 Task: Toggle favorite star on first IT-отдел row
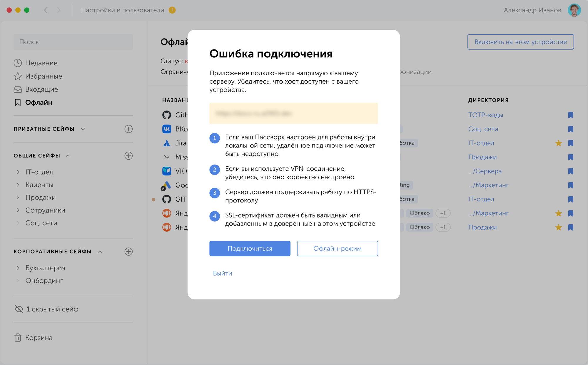pyautogui.click(x=559, y=143)
